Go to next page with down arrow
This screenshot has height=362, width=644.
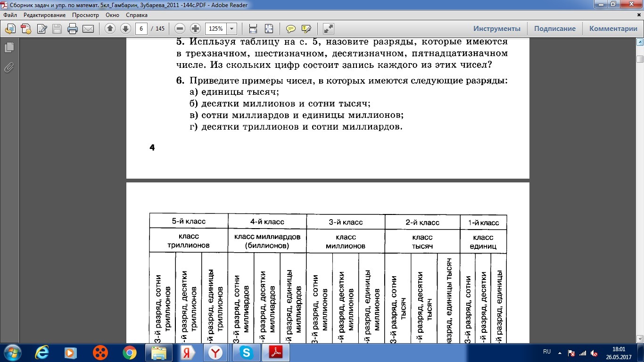click(125, 29)
